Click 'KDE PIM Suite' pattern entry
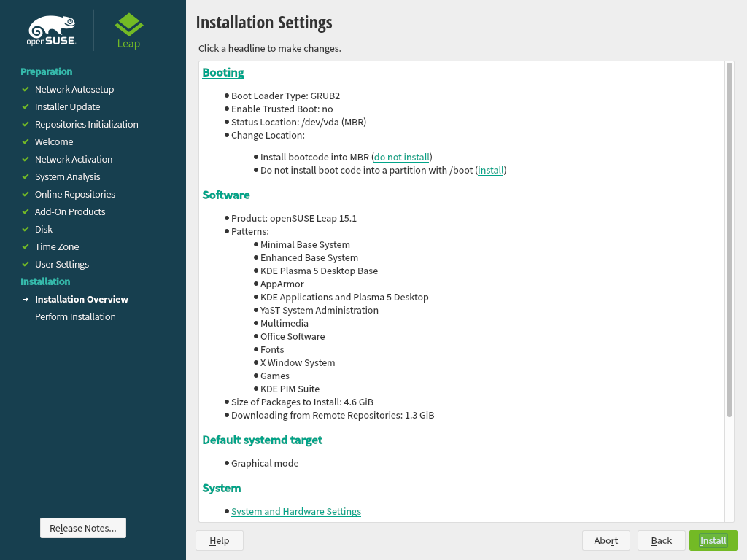The height and width of the screenshot is (560, 747). pyautogui.click(x=290, y=389)
